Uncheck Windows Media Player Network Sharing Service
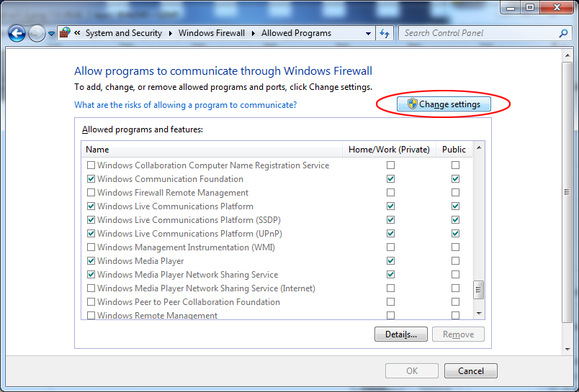Screen dimensions: 579x392 point(91,274)
